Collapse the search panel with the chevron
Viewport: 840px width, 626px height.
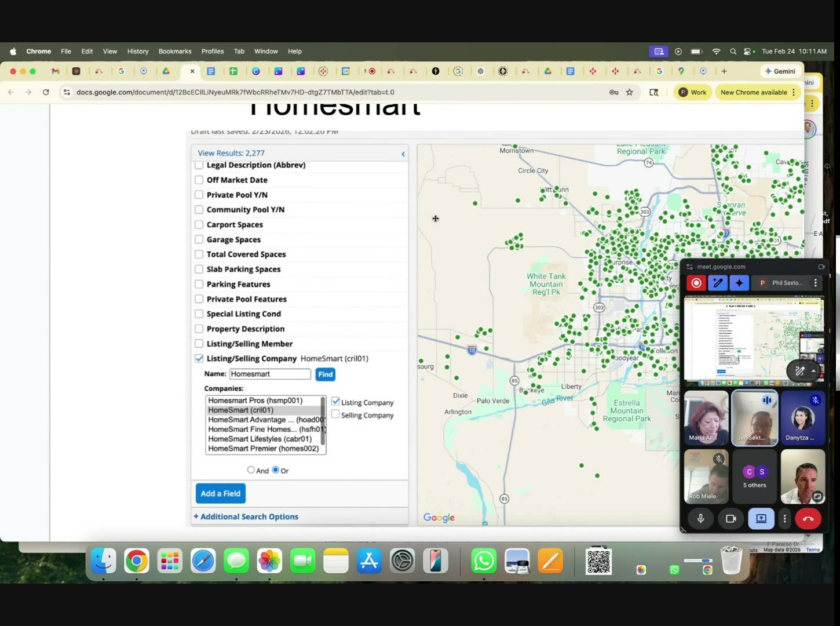[x=403, y=154]
